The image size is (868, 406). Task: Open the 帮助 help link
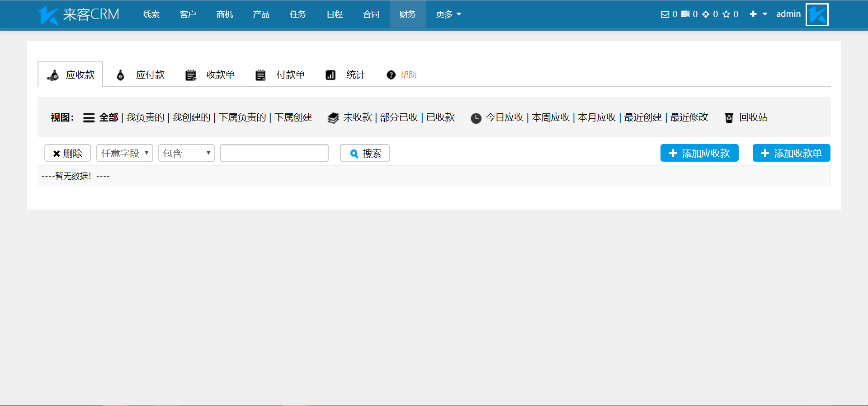pos(408,75)
